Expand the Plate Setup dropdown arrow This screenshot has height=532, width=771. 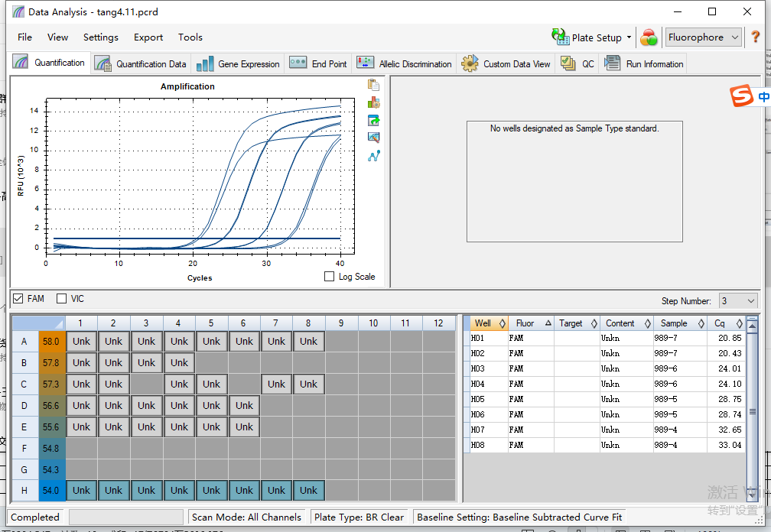[x=629, y=37]
